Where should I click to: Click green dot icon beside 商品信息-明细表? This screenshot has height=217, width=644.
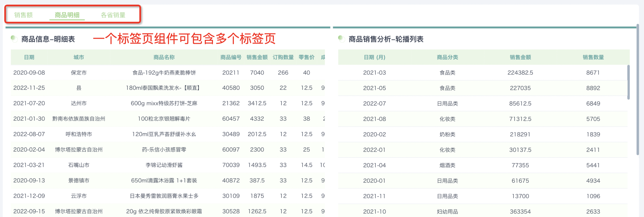[14, 39]
